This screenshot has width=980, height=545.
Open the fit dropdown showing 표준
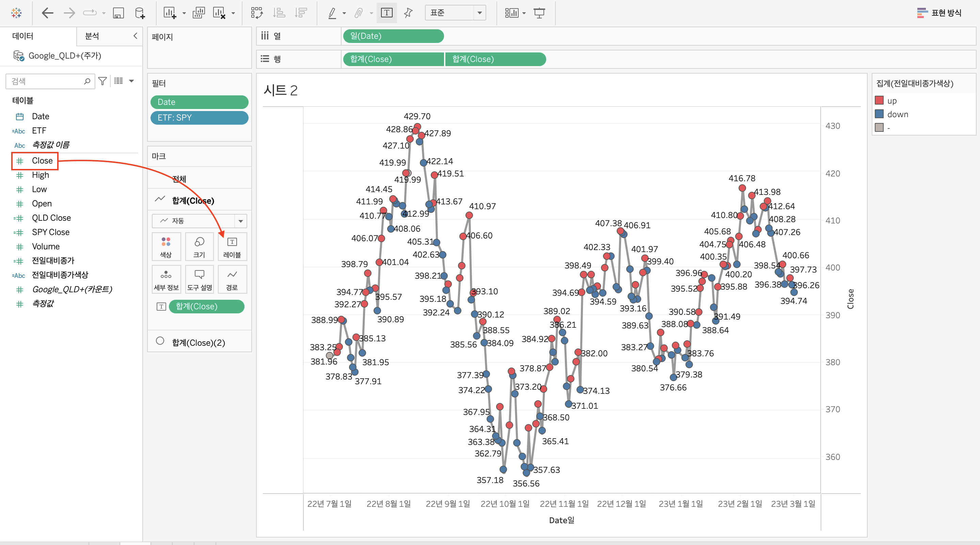[455, 13]
